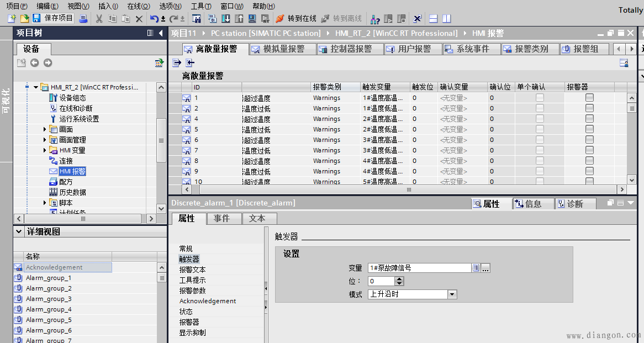
Task: Click the delete X icon in the toolbar
Action: click(139, 19)
